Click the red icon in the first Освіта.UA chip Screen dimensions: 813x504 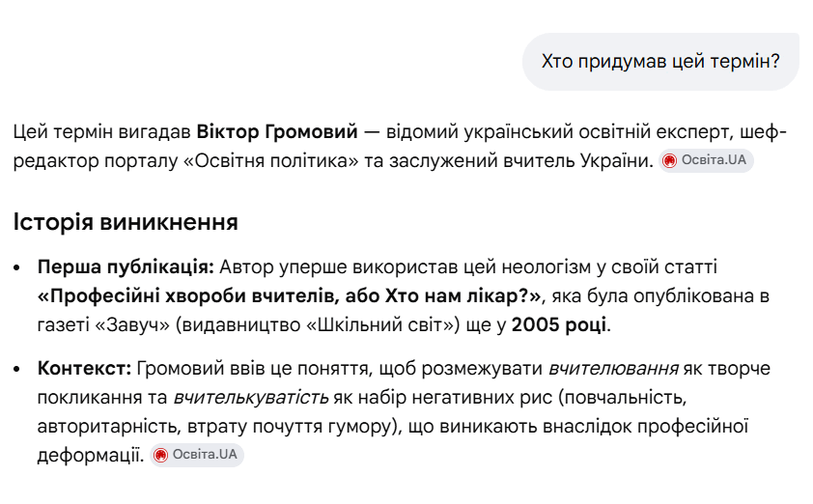pyautogui.click(x=670, y=160)
